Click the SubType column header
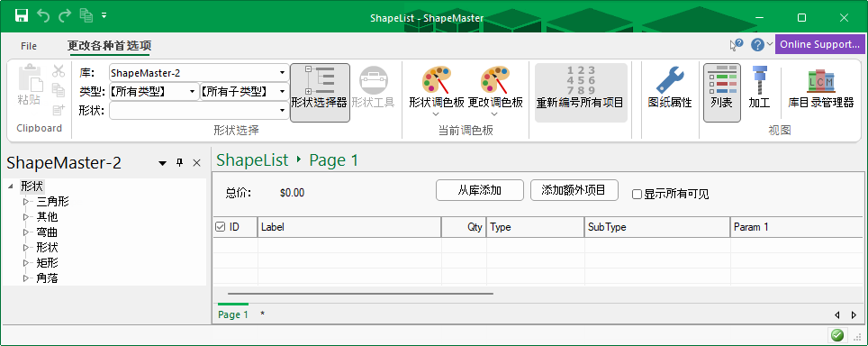Image resolution: width=868 pixels, height=346 pixels. (x=657, y=227)
